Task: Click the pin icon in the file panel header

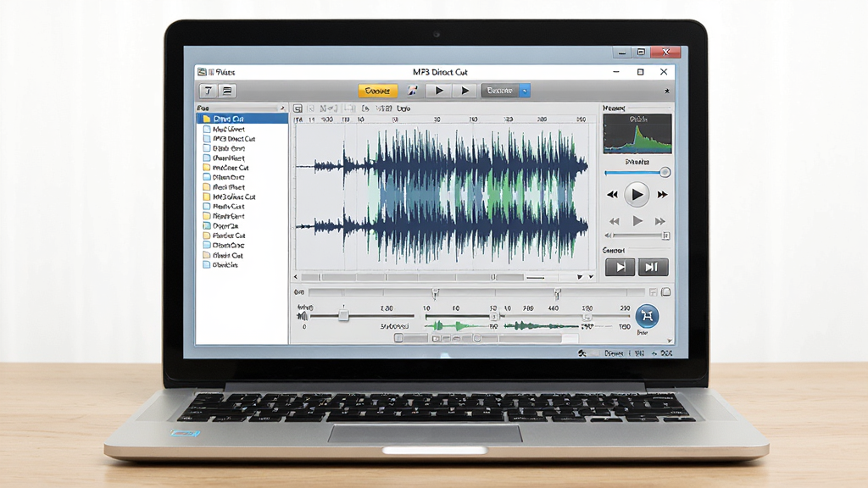Action: [x=282, y=108]
